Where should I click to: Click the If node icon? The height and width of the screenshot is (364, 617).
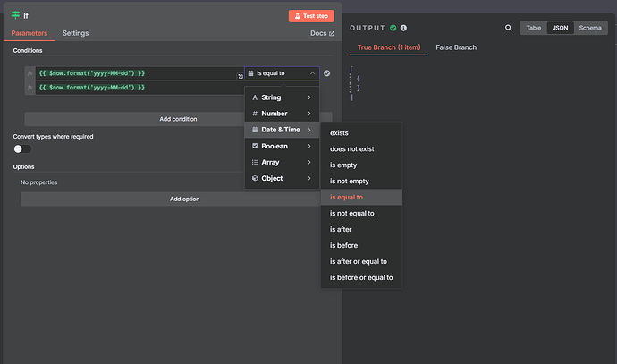[15, 15]
